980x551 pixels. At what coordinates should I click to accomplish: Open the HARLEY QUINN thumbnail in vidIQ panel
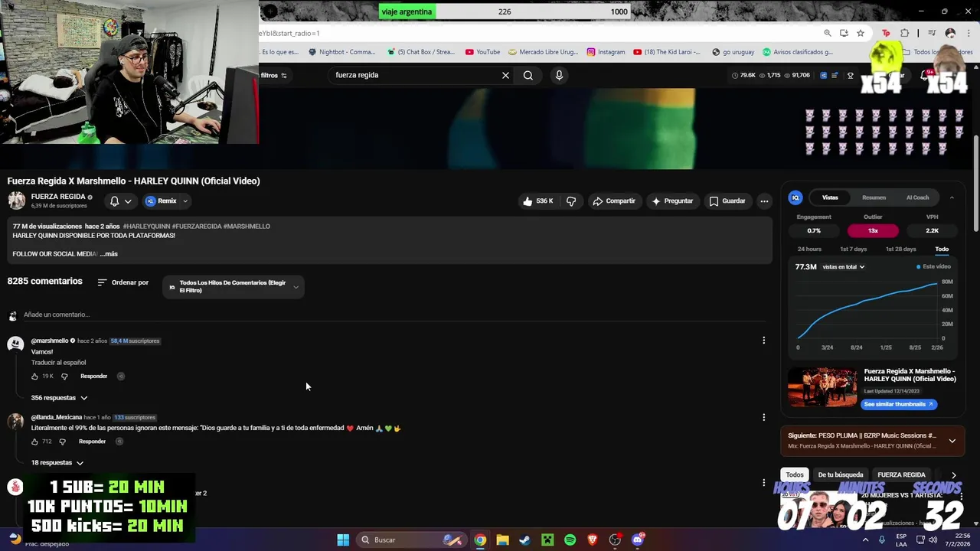click(823, 387)
